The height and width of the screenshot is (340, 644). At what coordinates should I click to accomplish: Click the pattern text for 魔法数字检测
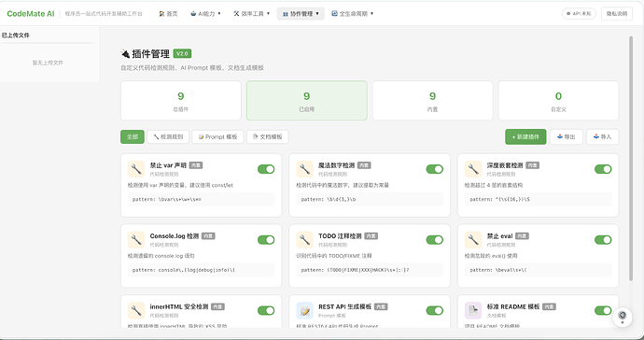click(329, 199)
